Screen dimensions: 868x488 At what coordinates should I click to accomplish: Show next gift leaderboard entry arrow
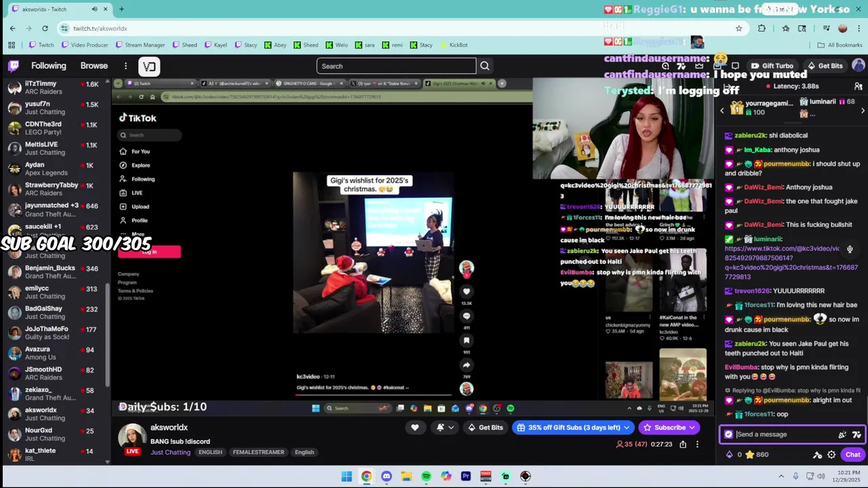click(863, 110)
